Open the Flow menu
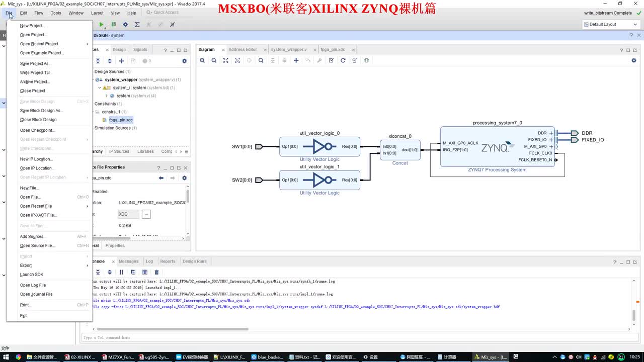Image resolution: width=644 pixels, height=362 pixels. click(39, 13)
